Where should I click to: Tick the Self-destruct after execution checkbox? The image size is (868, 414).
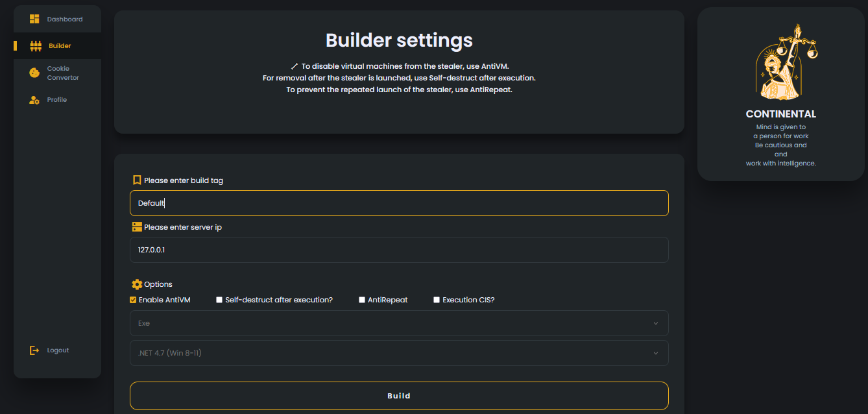pos(219,300)
